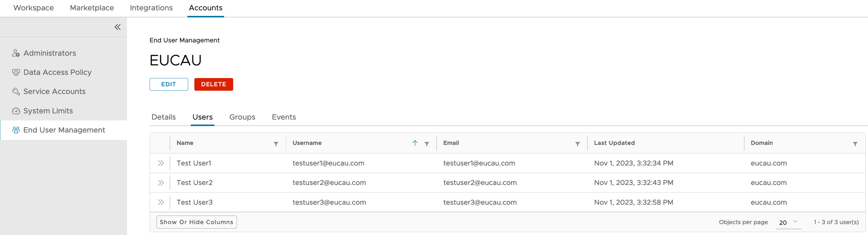Open the Marketplace top menu
868x235 pixels.
92,8
